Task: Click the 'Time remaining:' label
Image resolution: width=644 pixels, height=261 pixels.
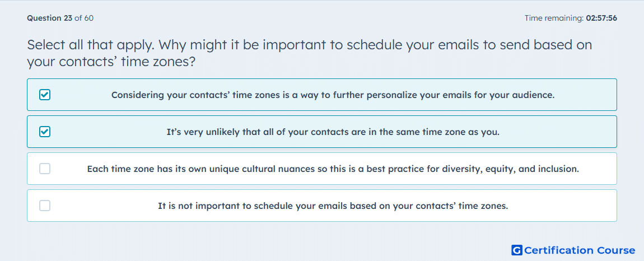Action: [x=554, y=18]
